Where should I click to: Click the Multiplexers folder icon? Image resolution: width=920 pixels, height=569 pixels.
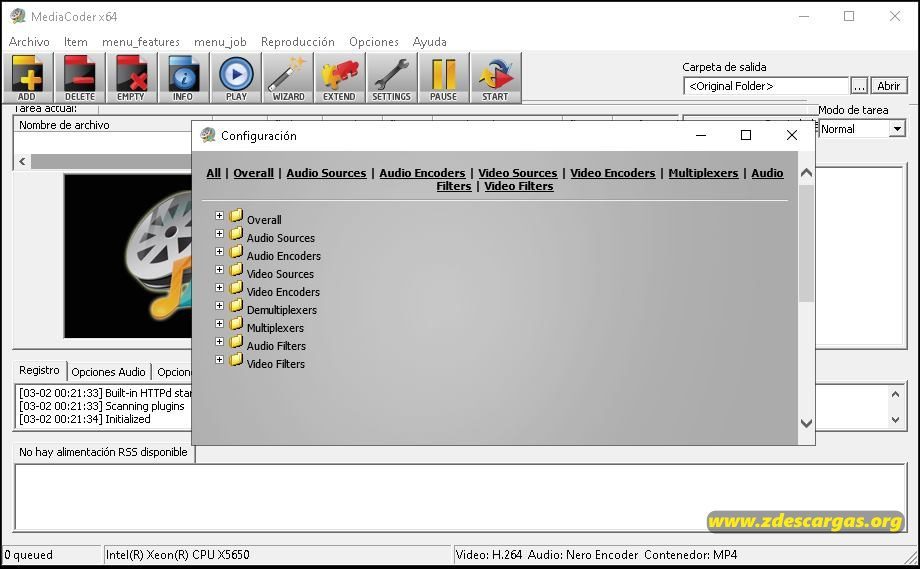pos(236,324)
